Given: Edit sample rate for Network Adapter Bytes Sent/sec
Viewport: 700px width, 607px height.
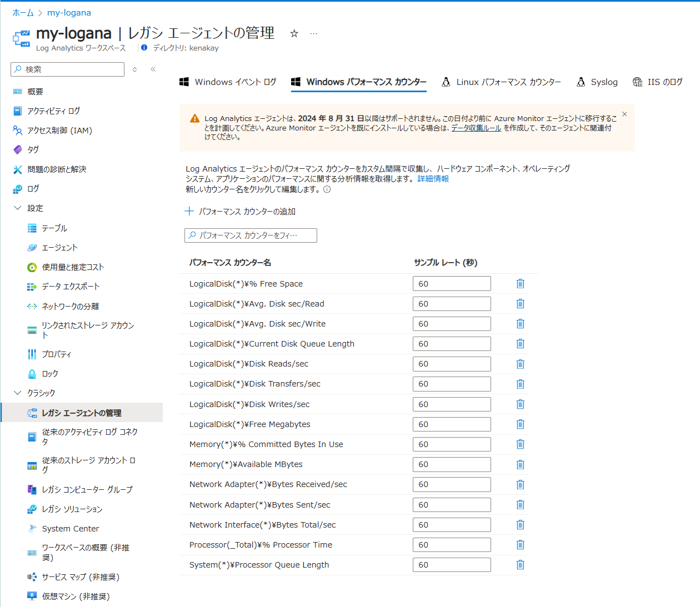Looking at the screenshot, I should [451, 505].
